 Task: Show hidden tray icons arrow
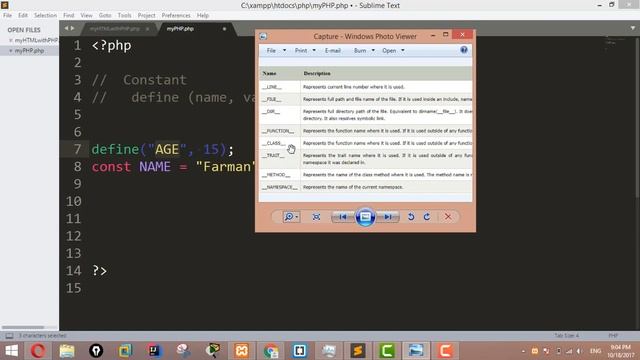click(523, 351)
